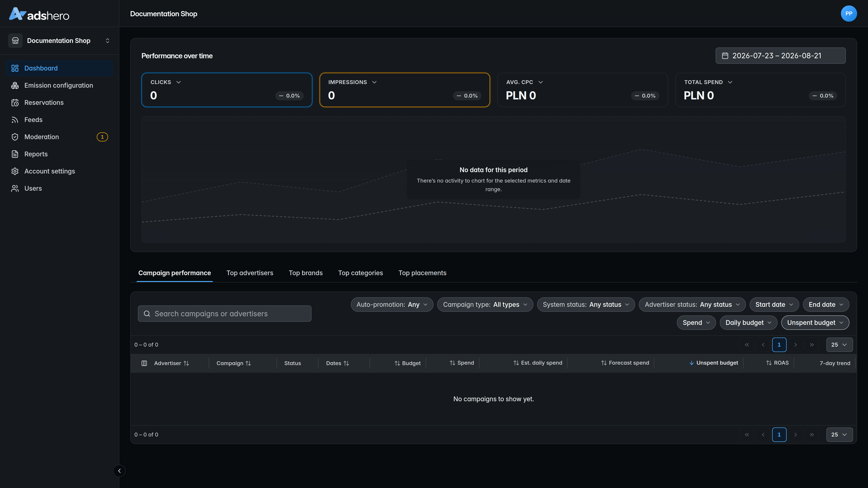Open the Reservations calendar icon

(x=15, y=102)
